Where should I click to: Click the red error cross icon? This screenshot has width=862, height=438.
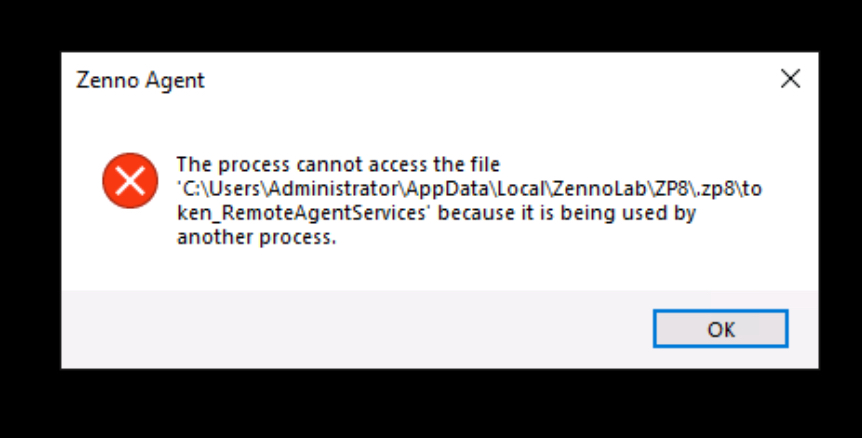(130, 181)
